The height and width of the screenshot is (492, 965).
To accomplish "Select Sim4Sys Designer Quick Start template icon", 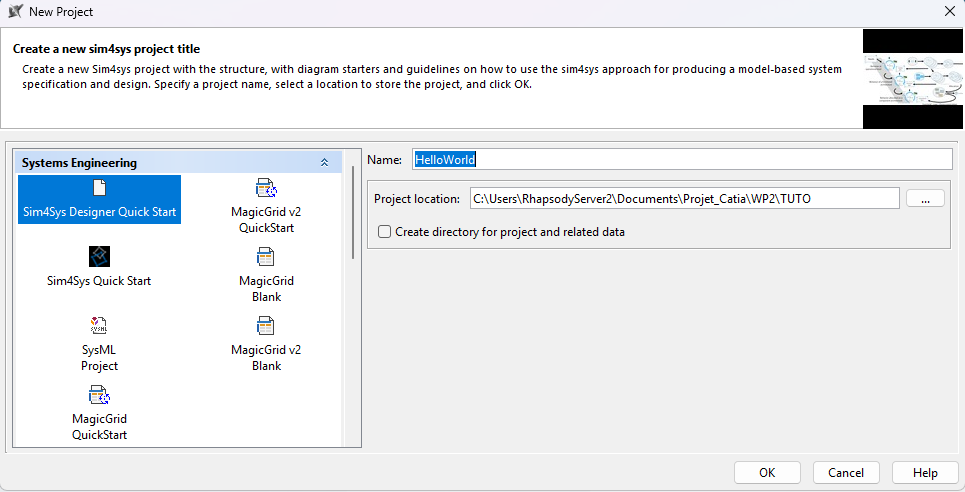I will [x=99, y=187].
